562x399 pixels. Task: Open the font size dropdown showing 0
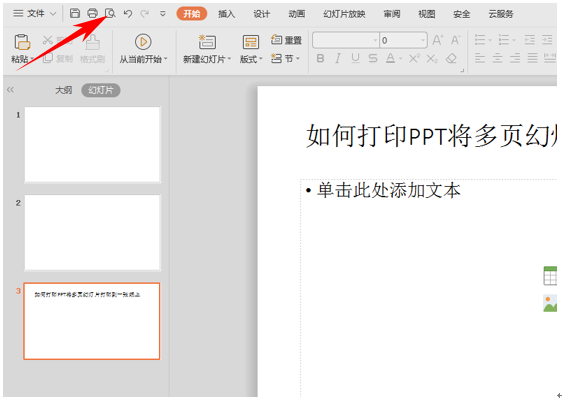[423, 40]
